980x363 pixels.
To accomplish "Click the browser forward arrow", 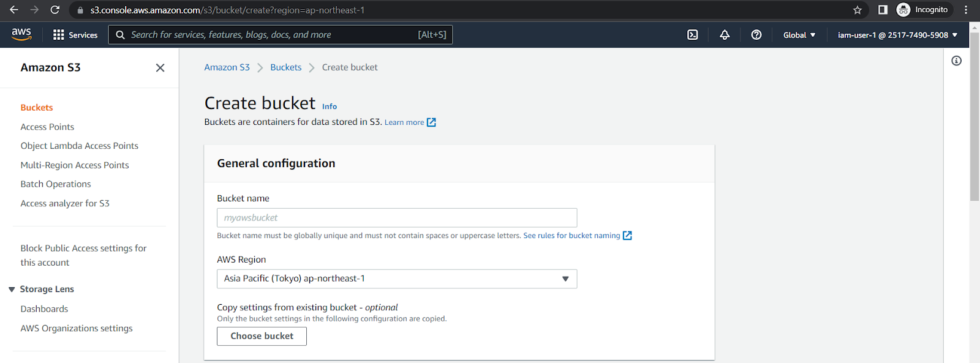I will coord(34,10).
